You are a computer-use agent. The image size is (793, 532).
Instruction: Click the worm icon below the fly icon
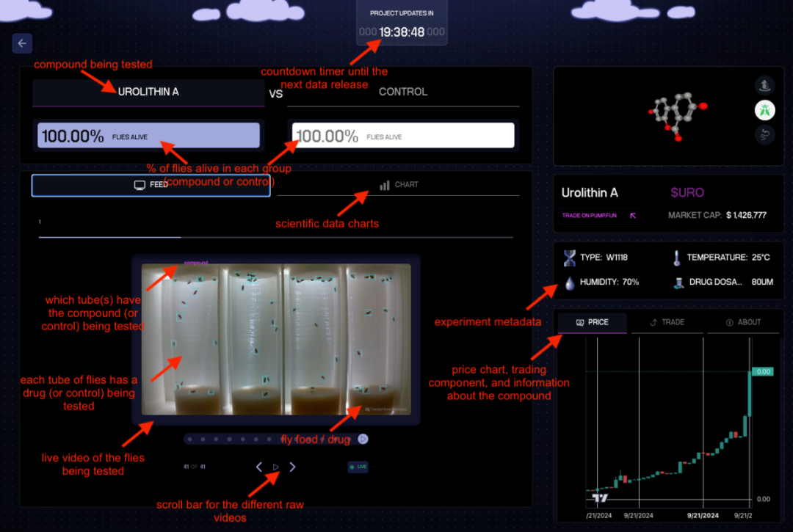point(765,135)
